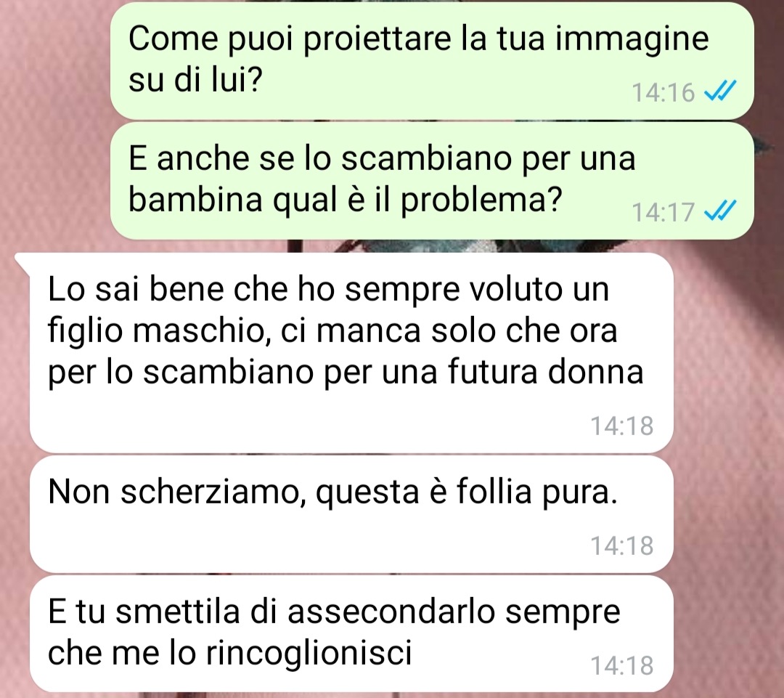The image size is (784, 698).
Task: Tap the tail of the first received bubble
Action: click(x=23, y=260)
